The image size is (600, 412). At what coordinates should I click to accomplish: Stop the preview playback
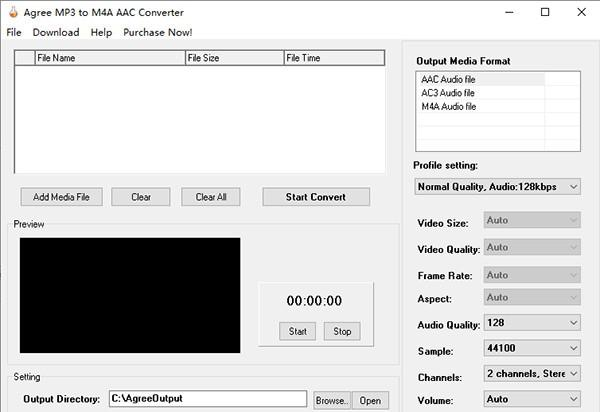[x=342, y=331]
